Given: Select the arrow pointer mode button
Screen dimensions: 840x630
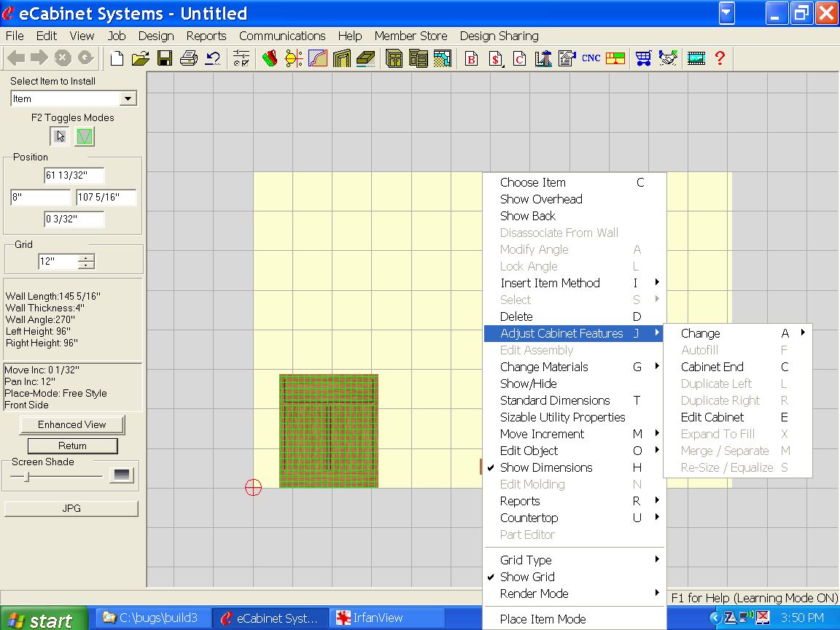Looking at the screenshot, I should coord(60,136).
